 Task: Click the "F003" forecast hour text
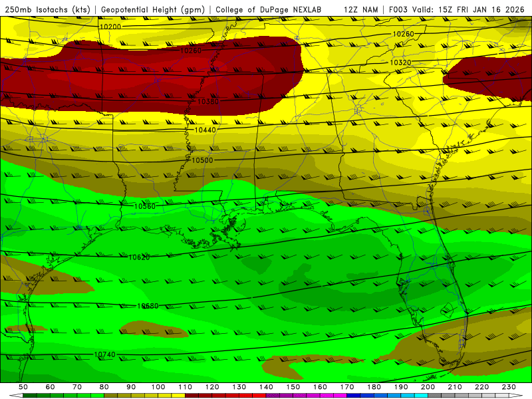click(399, 9)
